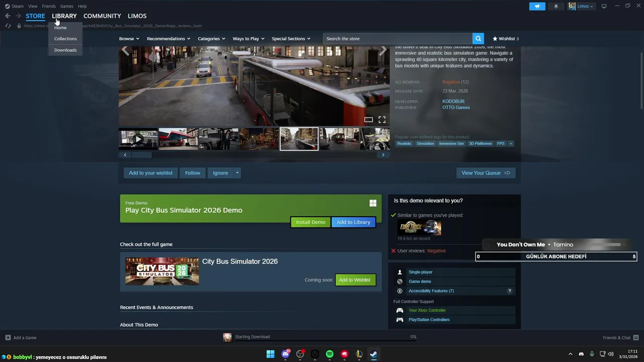Click the announcements megaphone icon
Image resolution: width=644 pixels, height=362 pixels.
click(x=537, y=6)
